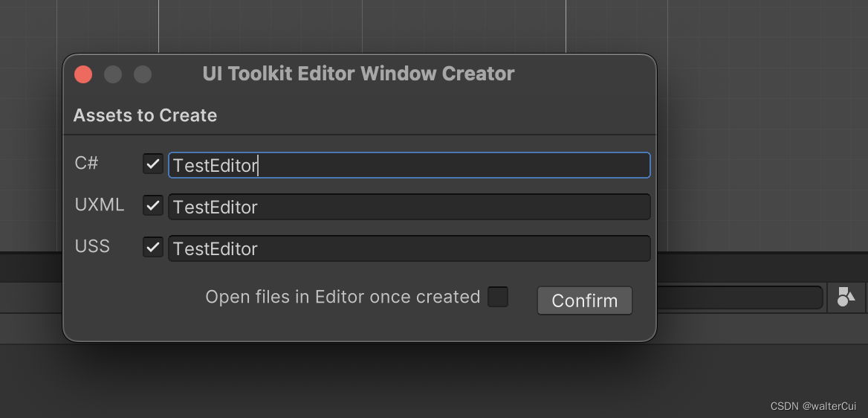Screen dimensions: 868x418
Task: Click the third gray zoom window button
Action: [x=143, y=74]
